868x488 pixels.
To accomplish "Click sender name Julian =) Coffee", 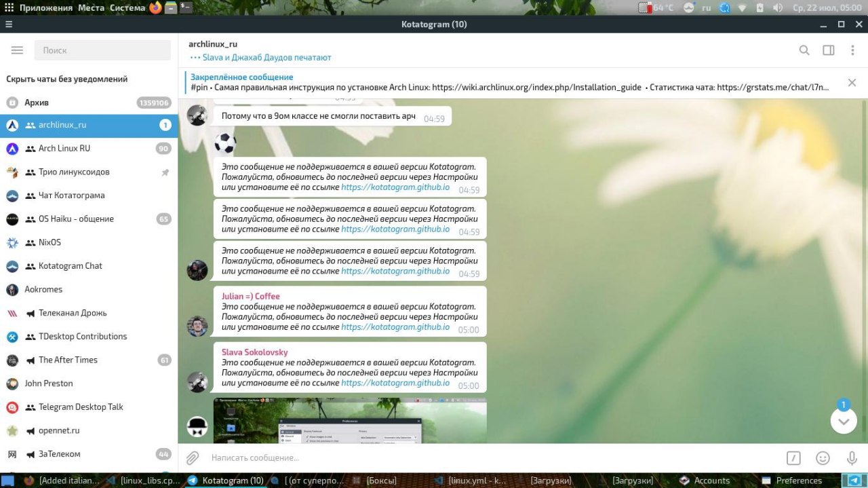I will coord(251,297).
